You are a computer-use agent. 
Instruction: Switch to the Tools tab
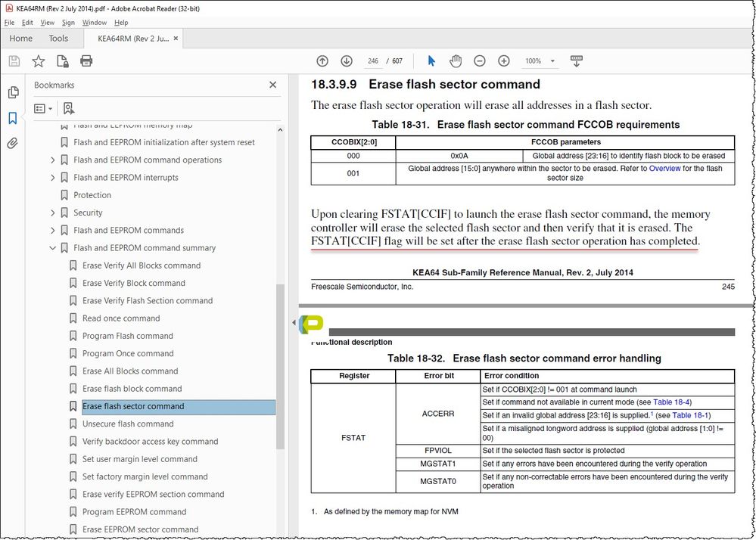[59, 38]
